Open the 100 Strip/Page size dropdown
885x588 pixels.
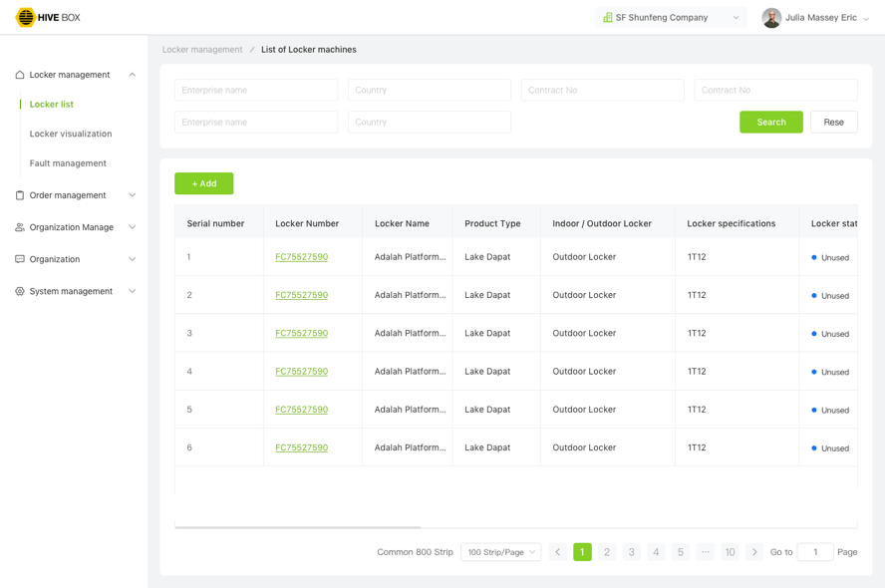pos(500,552)
